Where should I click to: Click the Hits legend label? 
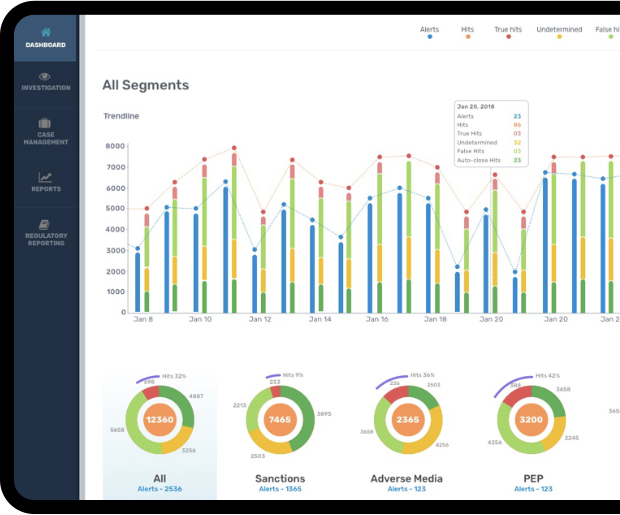pyautogui.click(x=467, y=29)
